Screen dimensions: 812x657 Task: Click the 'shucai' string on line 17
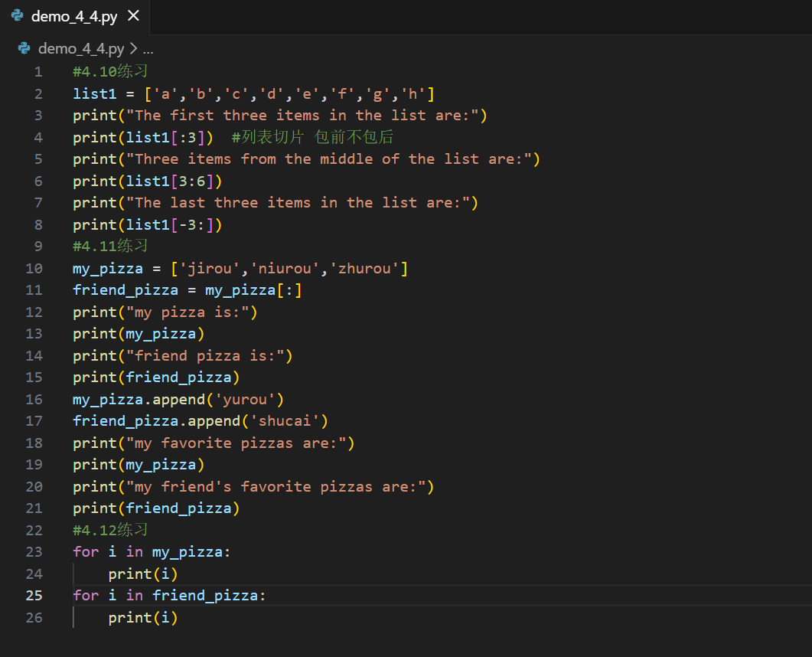[285, 420]
